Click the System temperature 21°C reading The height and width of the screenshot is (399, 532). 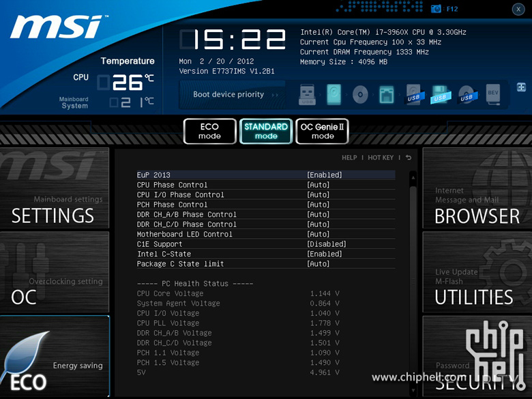(x=132, y=102)
